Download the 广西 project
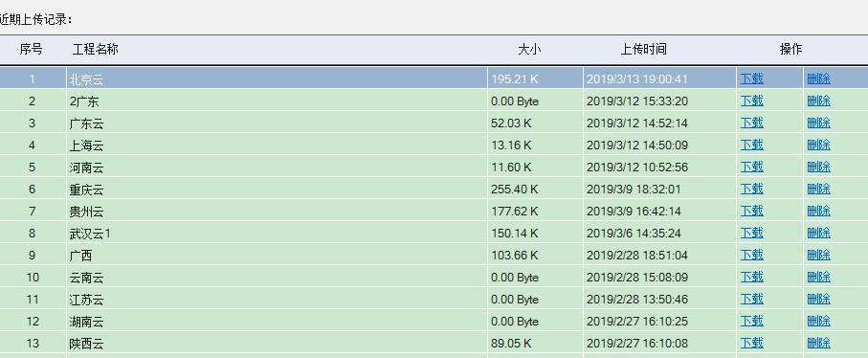Image resolution: width=868 pixels, height=358 pixels. [752, 255]
